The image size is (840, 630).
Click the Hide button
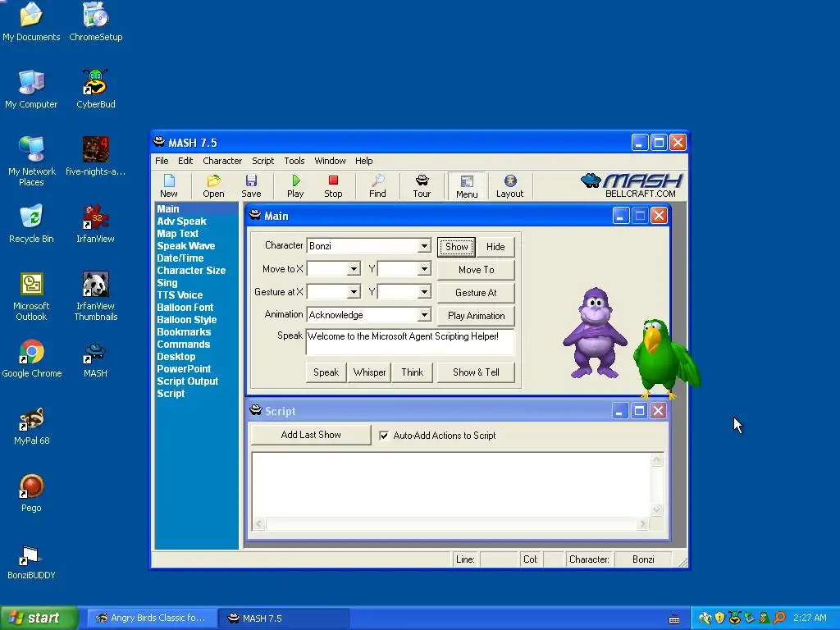click(495, 247)
